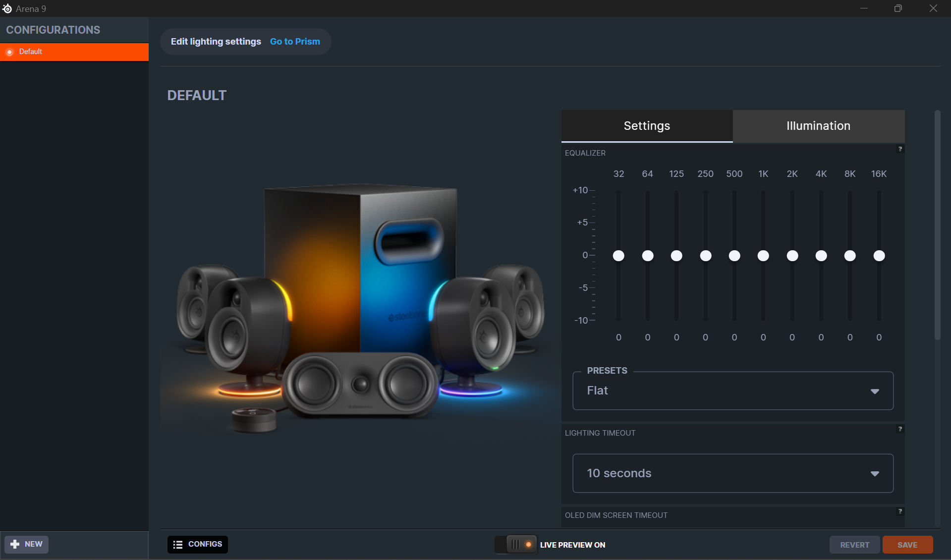This screenshot has width=951, height=560.
Task: Click the Edit lighting settings text
Action: click(x=216, y=42)
